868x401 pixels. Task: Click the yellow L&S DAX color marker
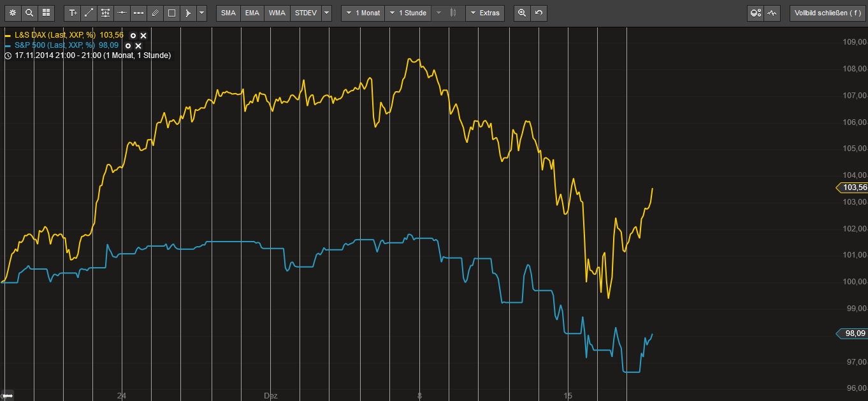(x=8, y=36)
